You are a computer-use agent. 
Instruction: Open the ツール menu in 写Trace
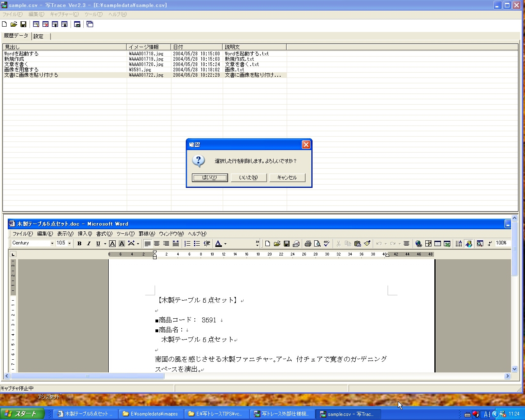coord(94,14)
